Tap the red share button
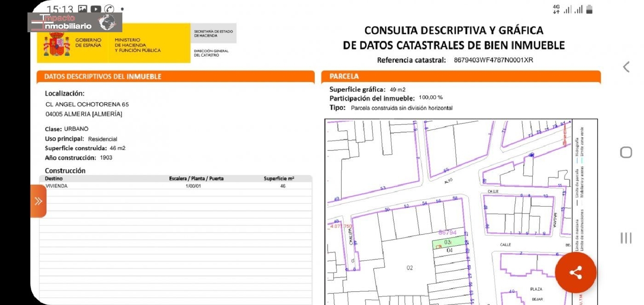This screenshot has height=305, width=644. pos(575,272)
